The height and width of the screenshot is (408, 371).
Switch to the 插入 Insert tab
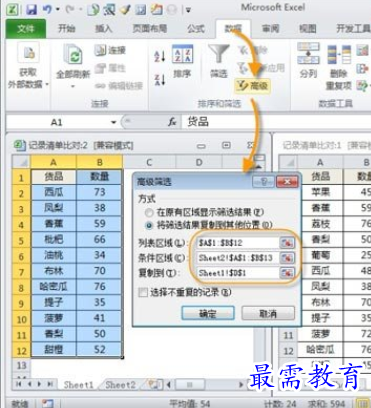[104, 29]
